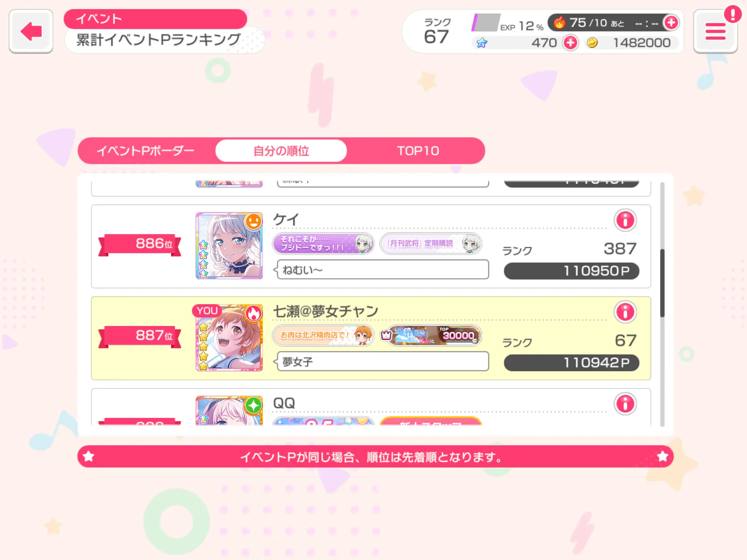Open ケイ's character card thumbnail
Viewport: 747px width, 560px height.
229,246
